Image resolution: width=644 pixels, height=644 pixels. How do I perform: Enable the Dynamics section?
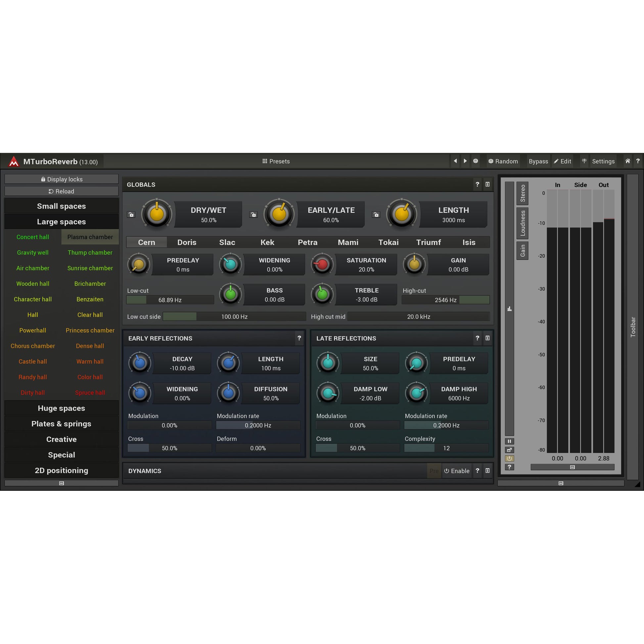(457, 471)
